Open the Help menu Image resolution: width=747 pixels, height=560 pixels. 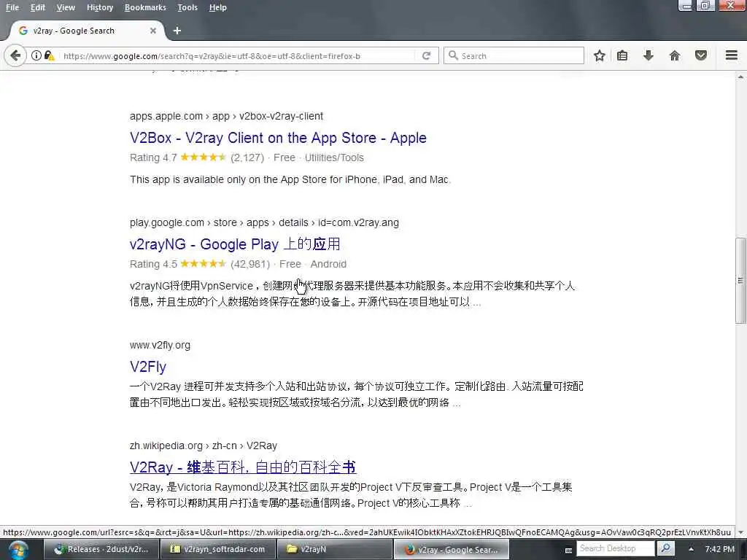coord(217,7)
